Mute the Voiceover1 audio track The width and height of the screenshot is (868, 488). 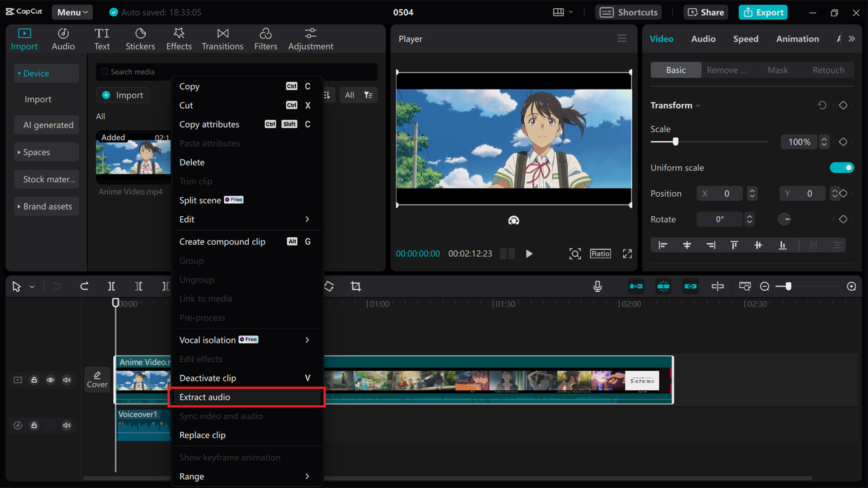click(66, 425)
